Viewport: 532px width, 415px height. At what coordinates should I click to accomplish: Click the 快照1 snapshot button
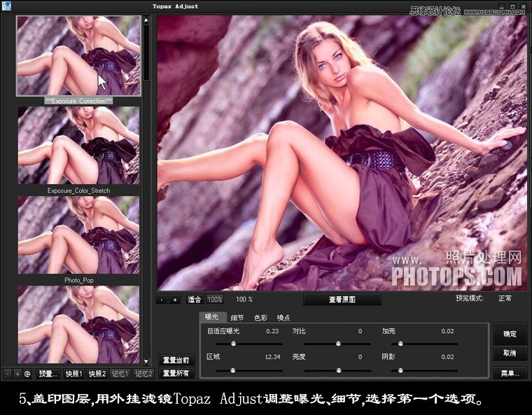(x=74, y=374)
